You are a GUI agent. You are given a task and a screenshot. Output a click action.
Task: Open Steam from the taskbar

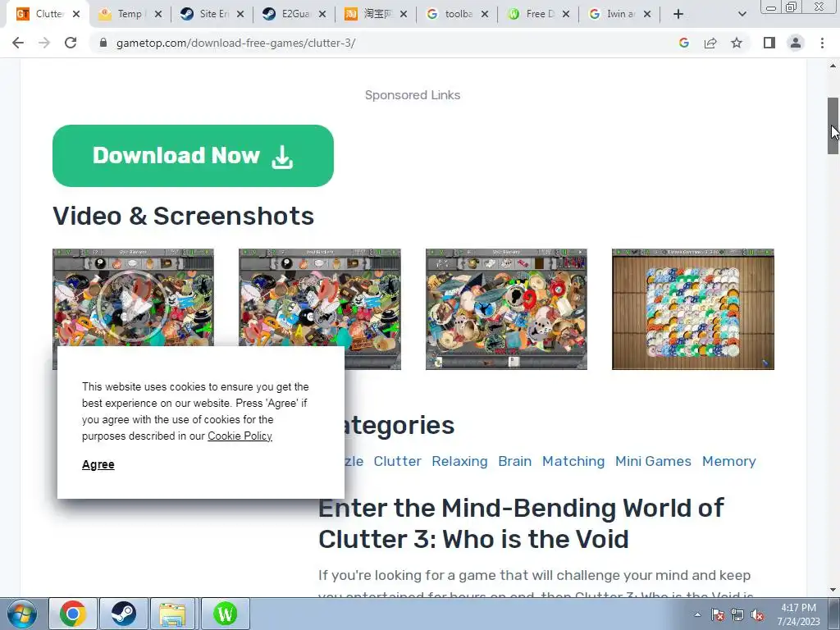tap(123, 614)
